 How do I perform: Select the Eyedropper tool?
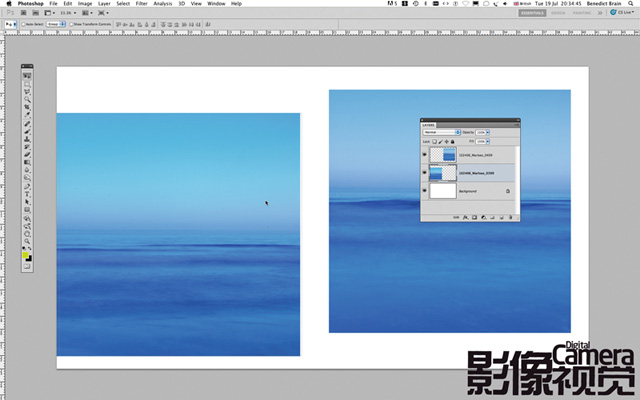(27, 115)
